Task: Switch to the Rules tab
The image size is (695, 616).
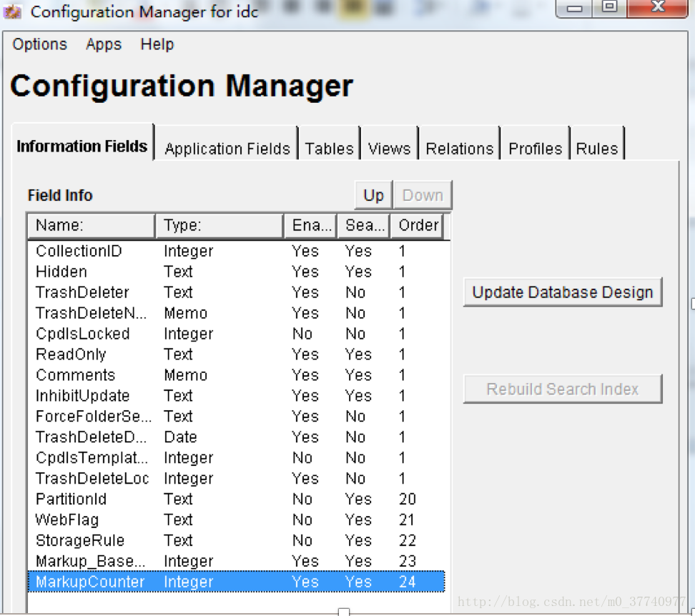Action: [x=597, y=149]
